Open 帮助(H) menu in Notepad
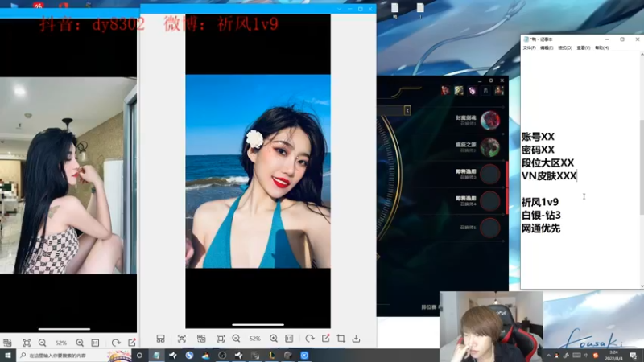This screenshot has height=362, width=644. 601,48
